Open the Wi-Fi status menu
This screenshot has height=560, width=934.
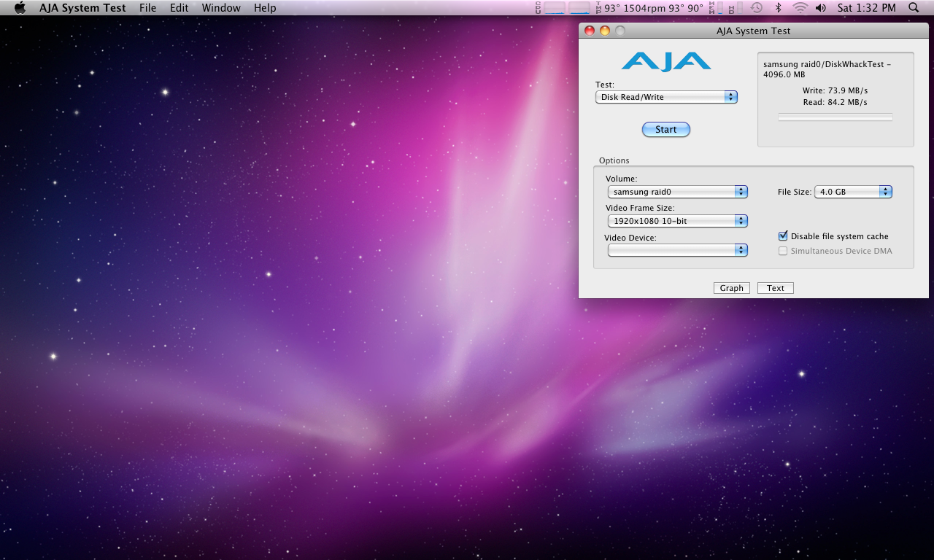[x=800, y=7]
